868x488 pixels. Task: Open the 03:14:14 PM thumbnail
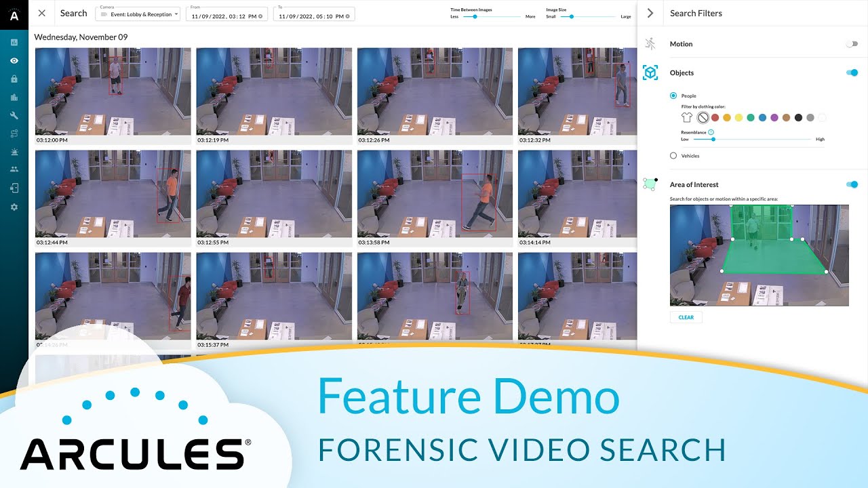click(x=578, y=194)
